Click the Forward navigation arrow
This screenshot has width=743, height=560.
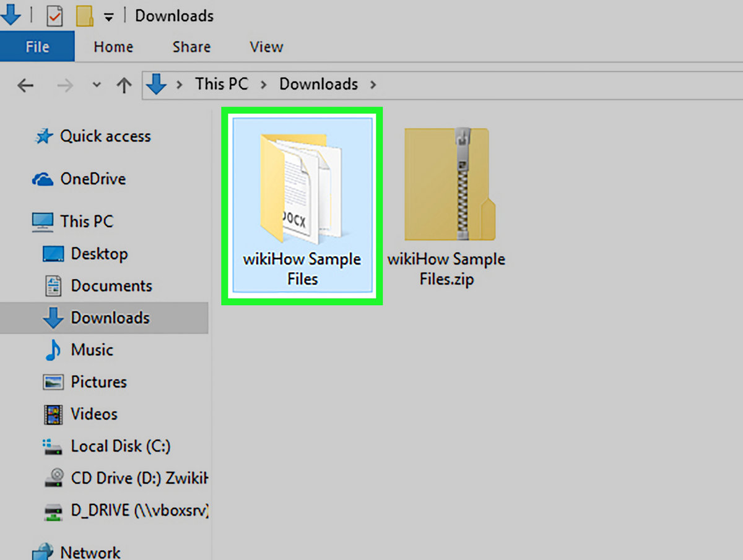[x=64, y=85]
